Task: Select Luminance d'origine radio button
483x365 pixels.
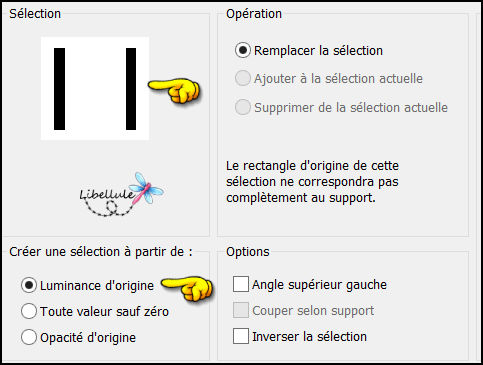Action: [x=29, y=285]
